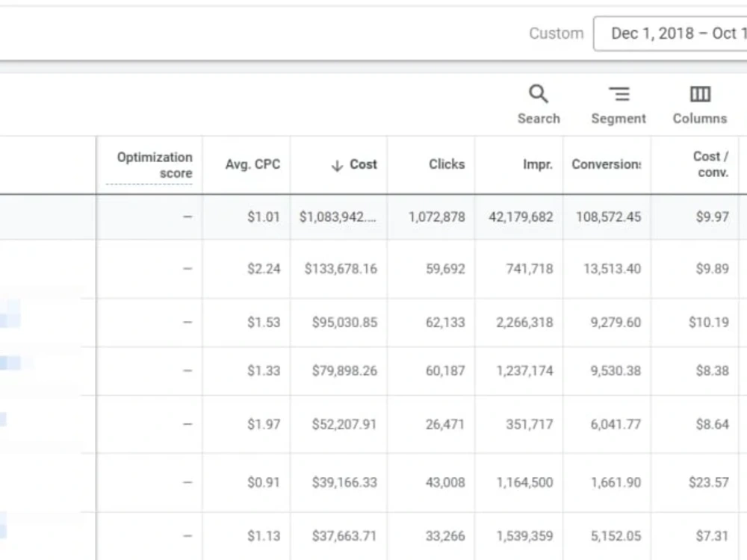Select the 1,237,174 impressions cell
The width and height of the screenshot is (747, 560).
click(524, 371)
